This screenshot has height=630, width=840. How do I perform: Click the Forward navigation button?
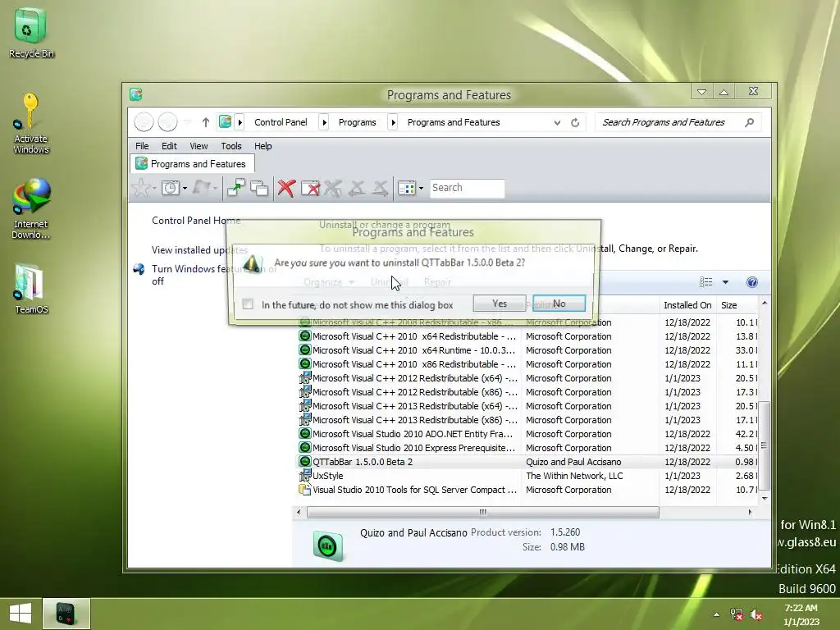167,122
